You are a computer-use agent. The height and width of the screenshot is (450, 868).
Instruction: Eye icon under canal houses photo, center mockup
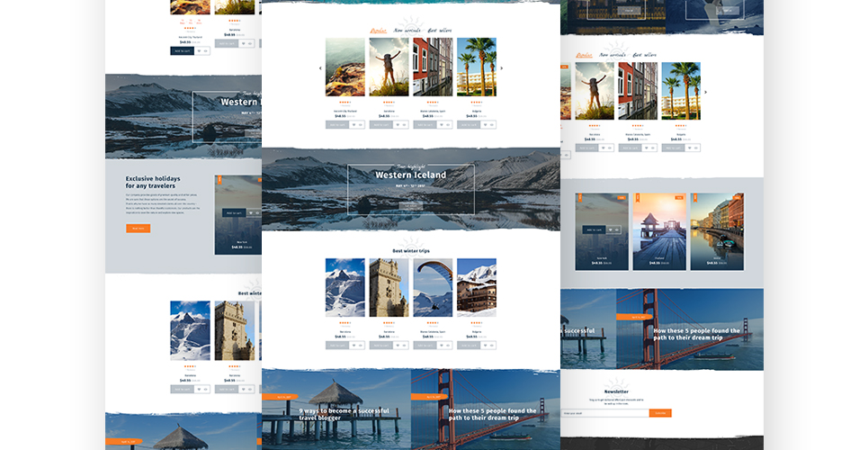click(x=449, y=125)
